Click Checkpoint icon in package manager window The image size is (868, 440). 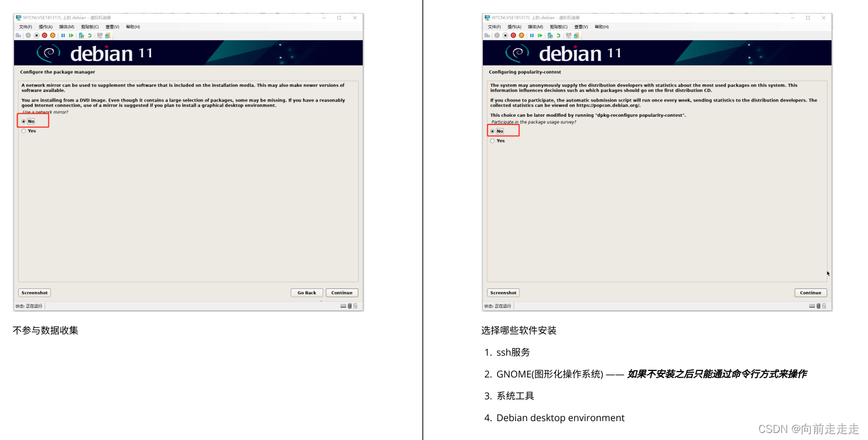[81, 35]
